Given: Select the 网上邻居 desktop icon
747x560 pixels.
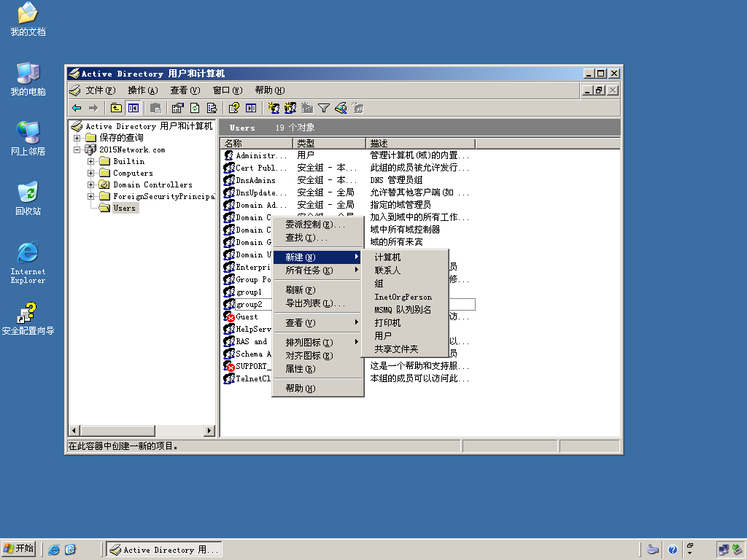Looking at the screenshot, I should [28, 139].
